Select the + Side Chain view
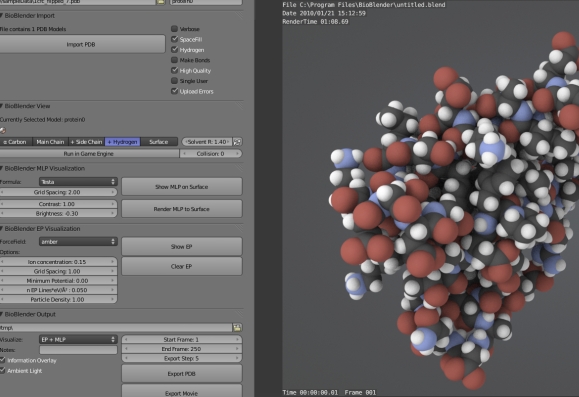Image resolution: width=579 pixels, height=397 pixels. tap(86, 142)
